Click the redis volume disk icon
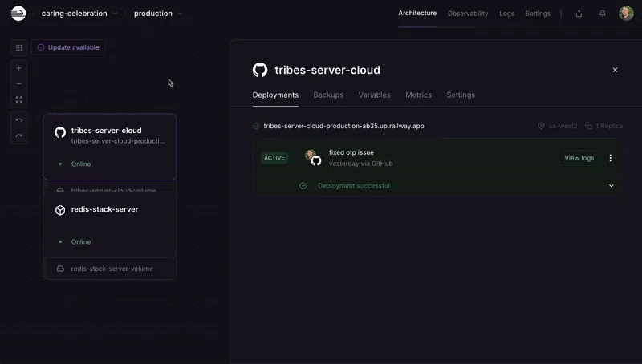 (x=60, y=269)
